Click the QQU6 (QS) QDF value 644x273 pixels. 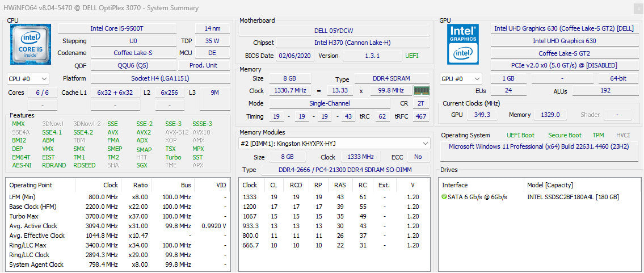click(x=133, y=65)
